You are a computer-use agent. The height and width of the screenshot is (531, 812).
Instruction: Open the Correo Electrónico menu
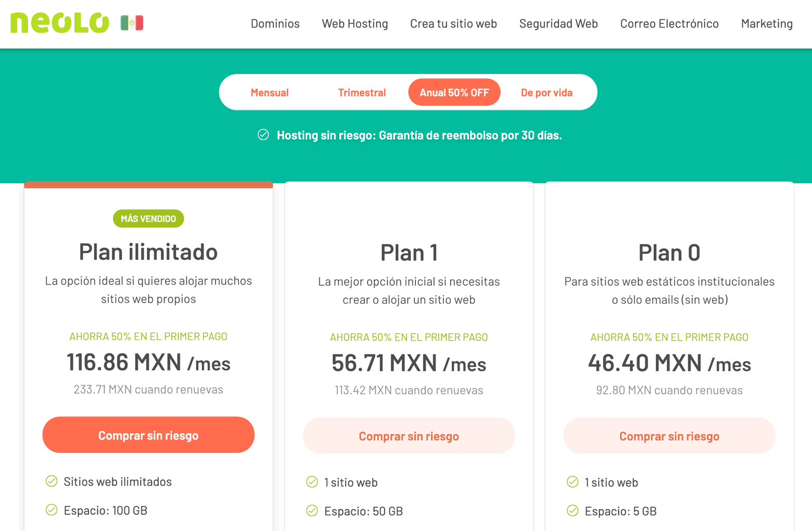[x=669, y=23]
